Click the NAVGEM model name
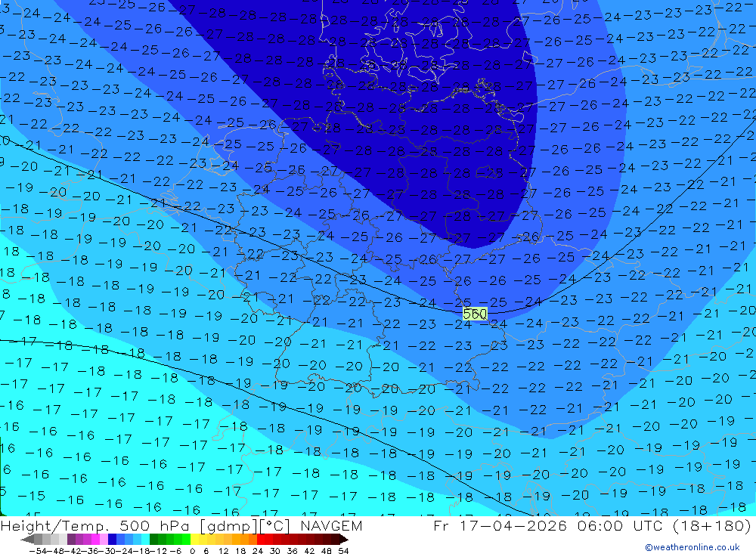 tap(331, 525)
